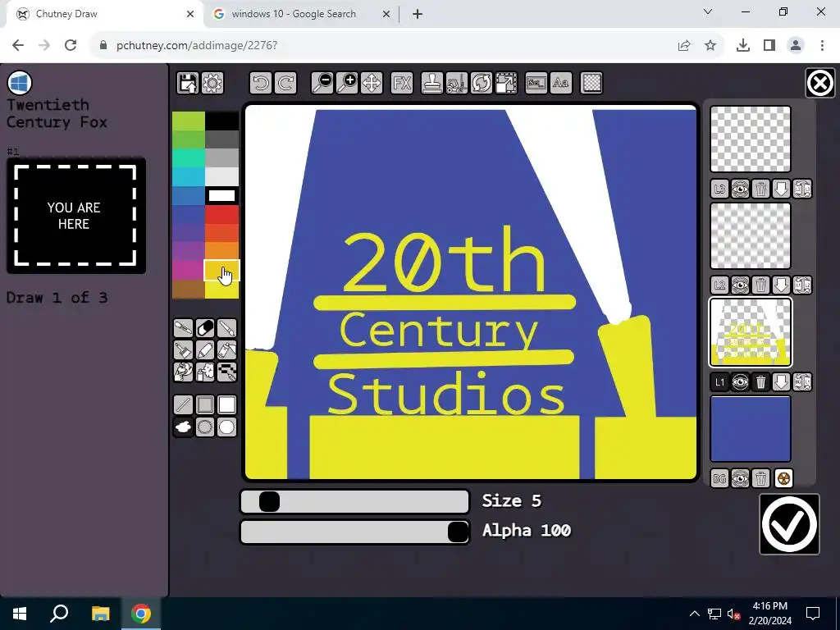
Task: Submit drawing with the checkmark button
Action: (x=789, y=524)
